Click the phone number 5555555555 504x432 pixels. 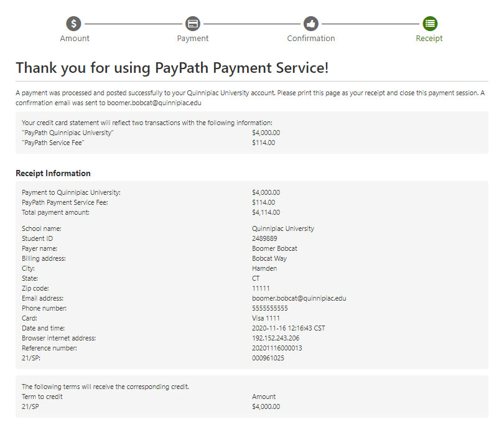point(269,308)
